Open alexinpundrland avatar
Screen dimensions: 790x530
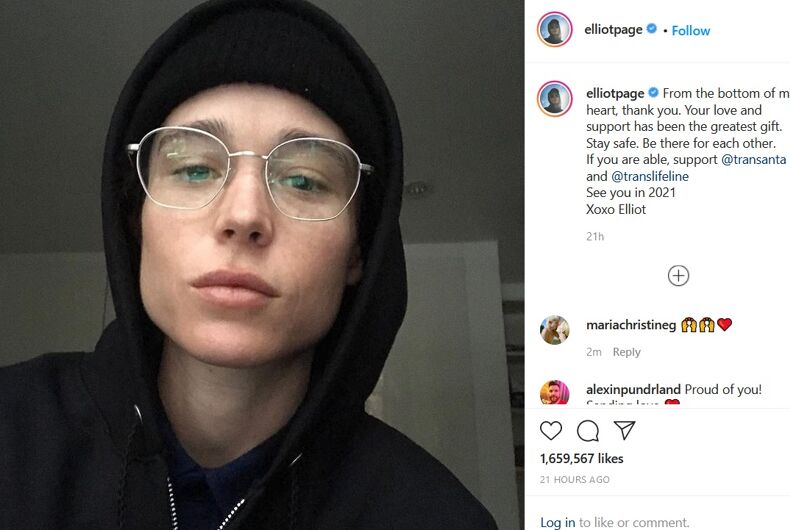tap(554, 392)
